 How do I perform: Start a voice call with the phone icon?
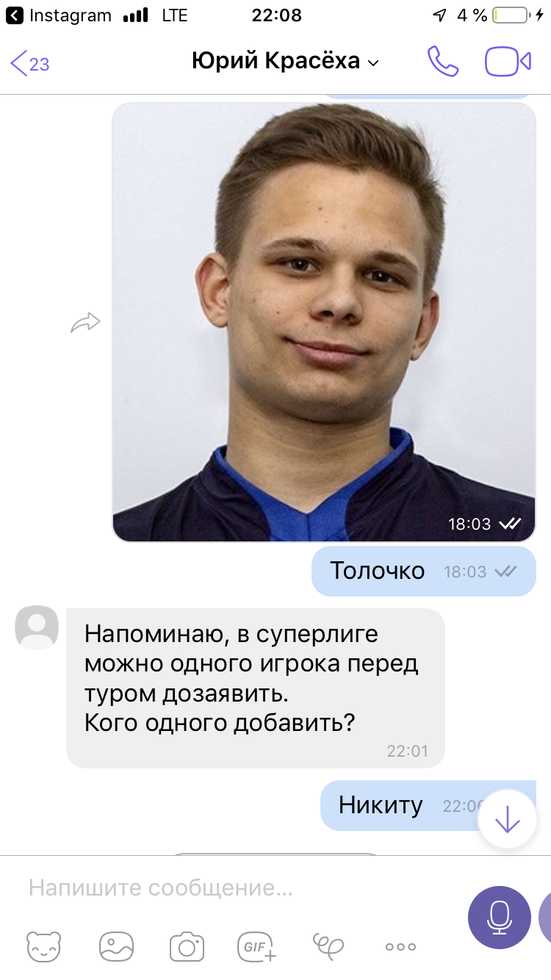443,62
